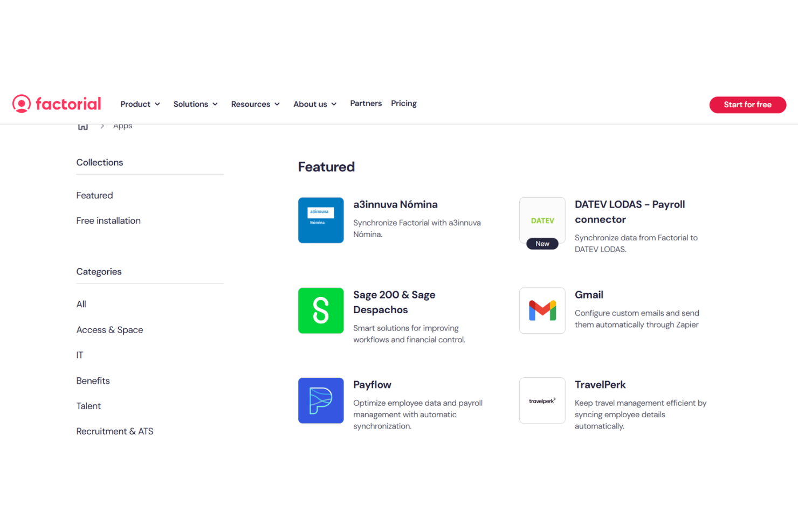This screenshot has width=798, height=532.
Task: Open the Partners page
Action: point(366,103)
